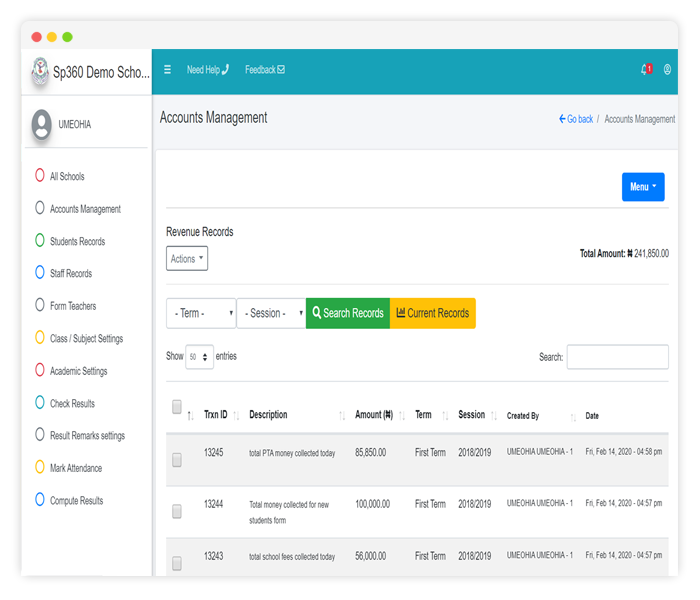The height and width of the screenshot is (600, 700).
Task: Check the box for transaction 13244
Action: coord(177,511)
